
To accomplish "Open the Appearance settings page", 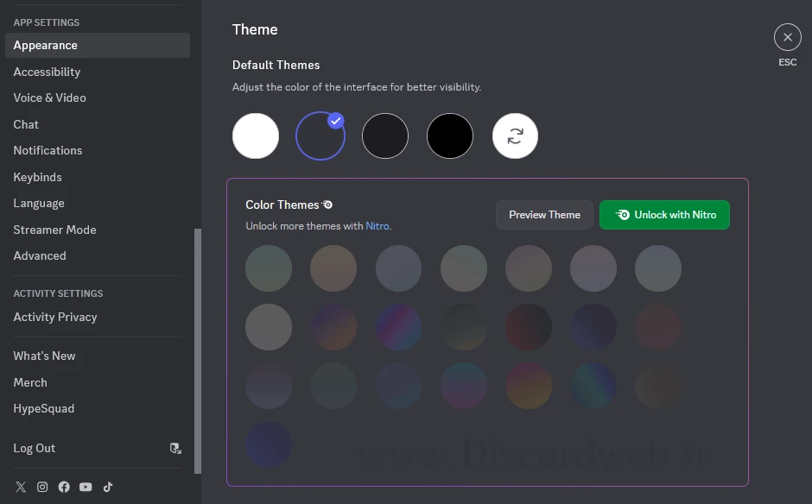I will 98,46.
